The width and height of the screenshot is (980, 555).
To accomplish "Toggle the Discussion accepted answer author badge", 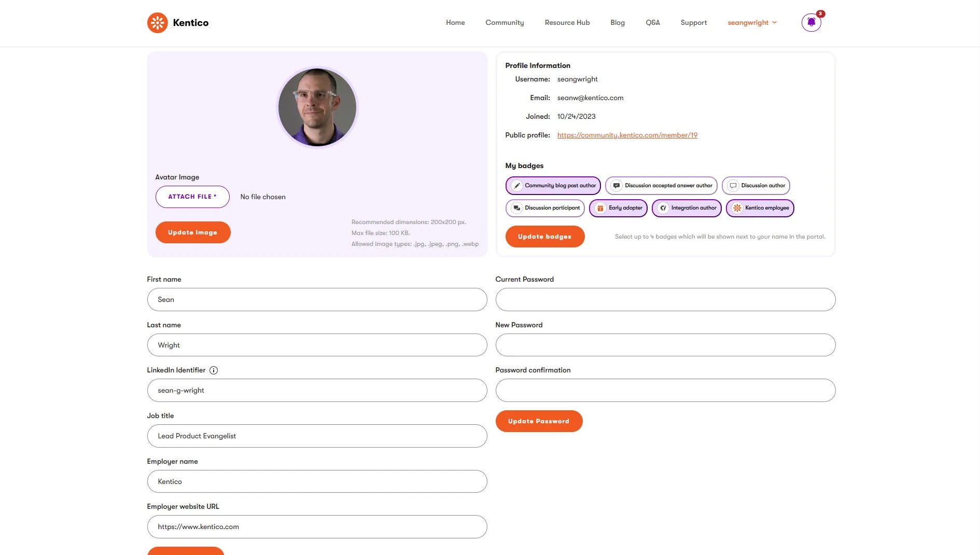I will pos(661,186).
